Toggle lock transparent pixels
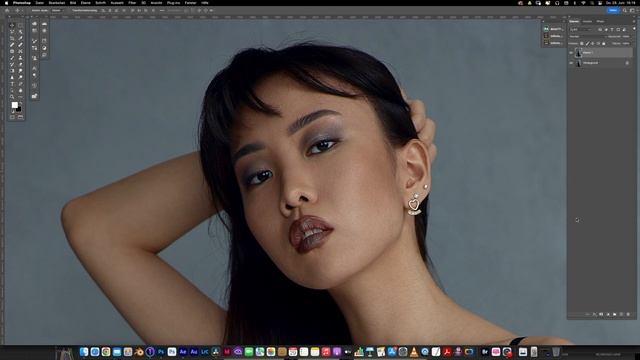Viewport: 640px width, 360px height. pyautogui.click(x=582, y=44)
